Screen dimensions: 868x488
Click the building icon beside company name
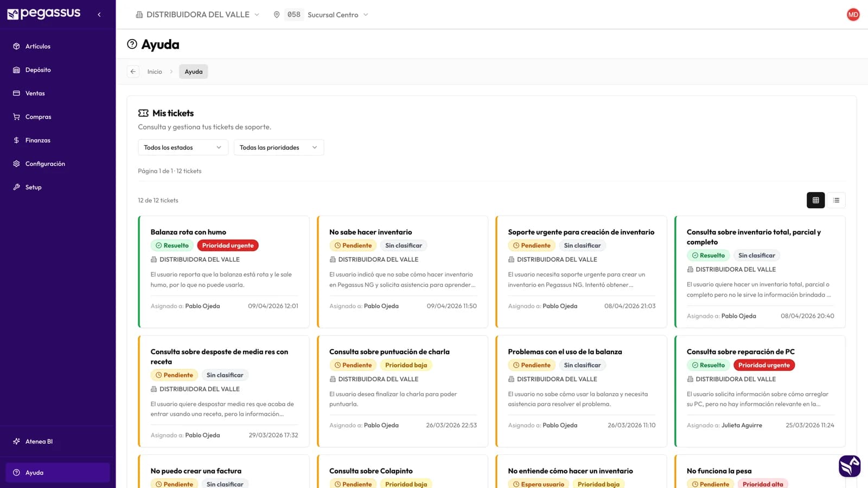coord(139,15)
